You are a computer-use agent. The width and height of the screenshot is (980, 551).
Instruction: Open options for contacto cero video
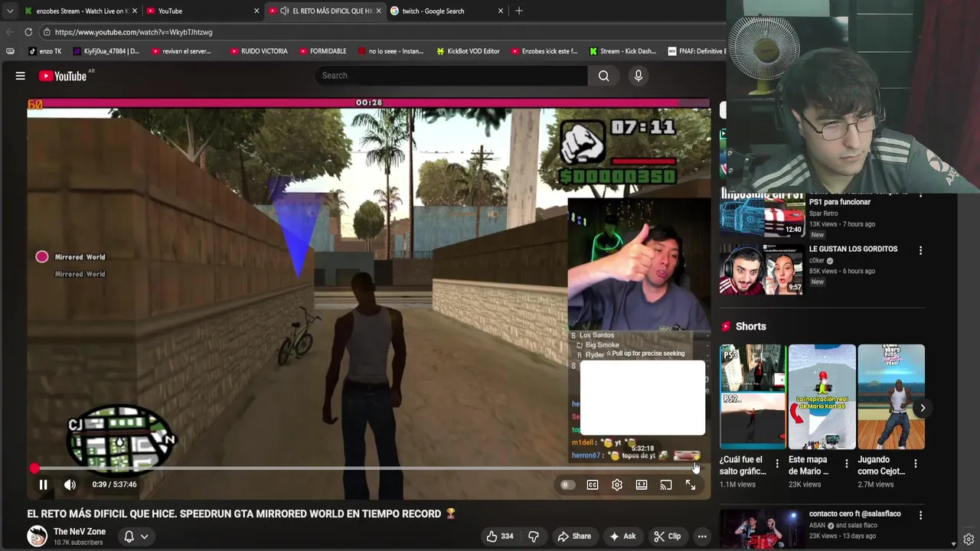920,515
